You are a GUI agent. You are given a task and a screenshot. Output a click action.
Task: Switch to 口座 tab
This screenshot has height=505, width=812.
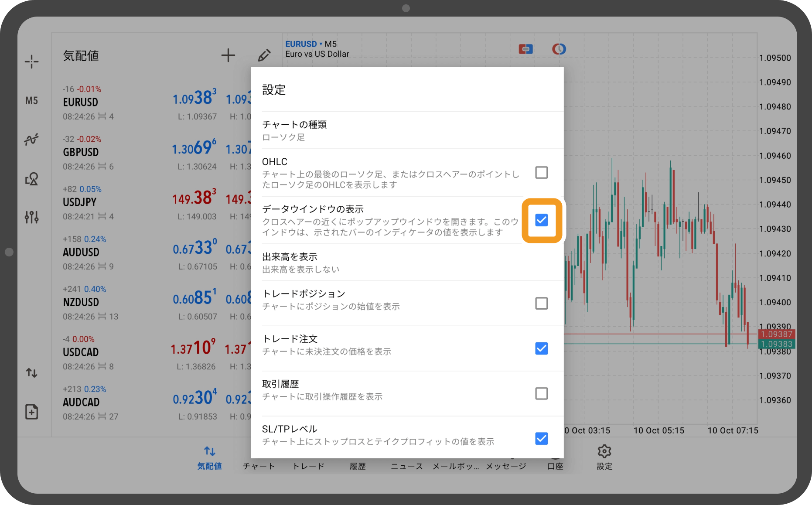click(555, 466)
